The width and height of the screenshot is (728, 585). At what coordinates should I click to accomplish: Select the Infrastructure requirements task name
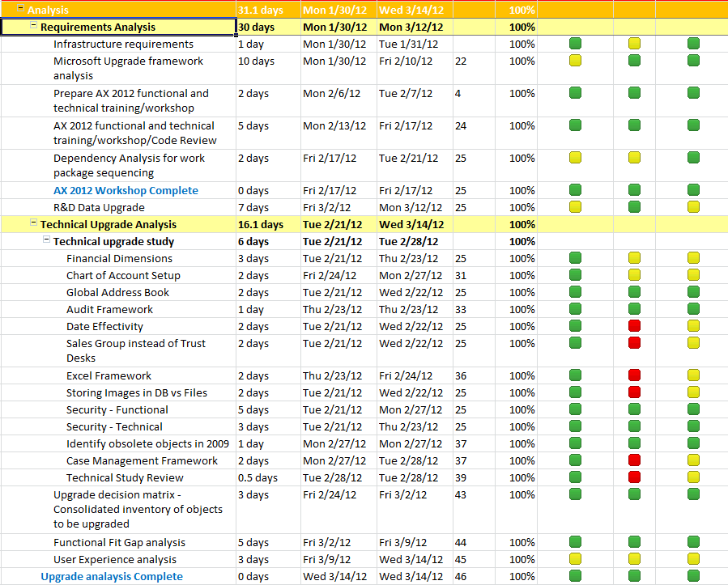(x=123, y=44)
